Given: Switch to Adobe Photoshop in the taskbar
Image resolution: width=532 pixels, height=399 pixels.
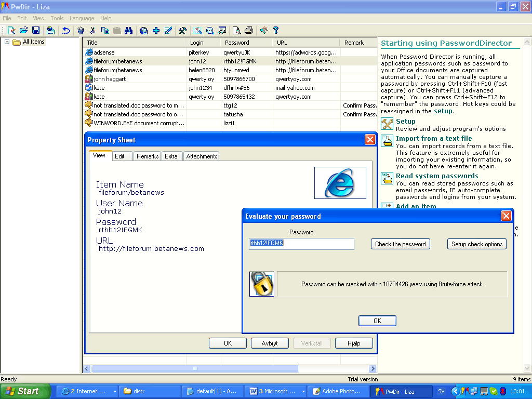Looking at the screenshot, I should click(340, 391).
